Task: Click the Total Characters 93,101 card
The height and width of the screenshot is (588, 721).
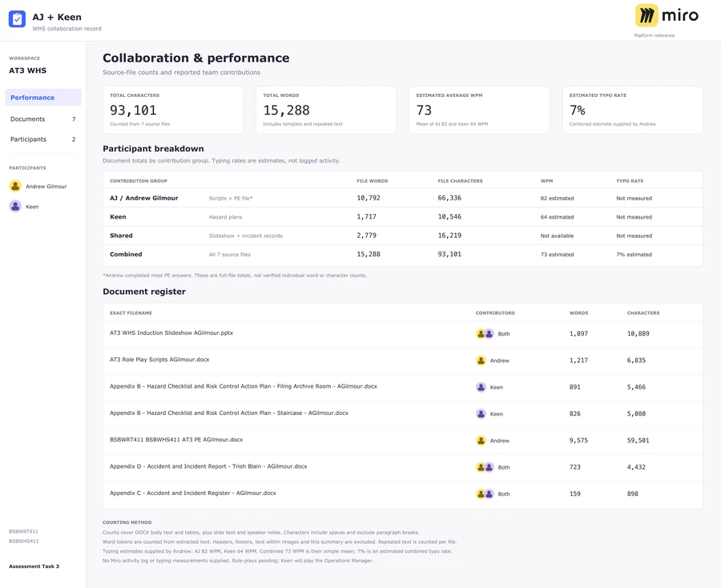Action: coord(173,110)
